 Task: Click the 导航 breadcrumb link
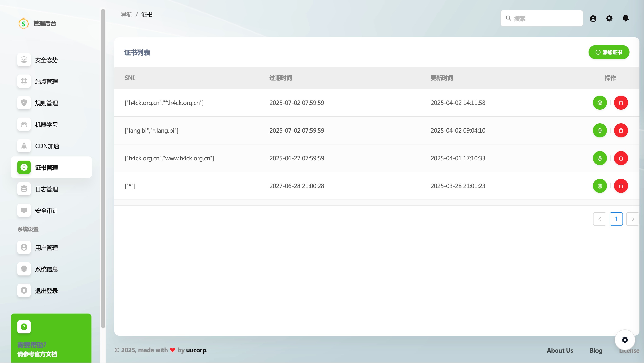pos(126,14)
